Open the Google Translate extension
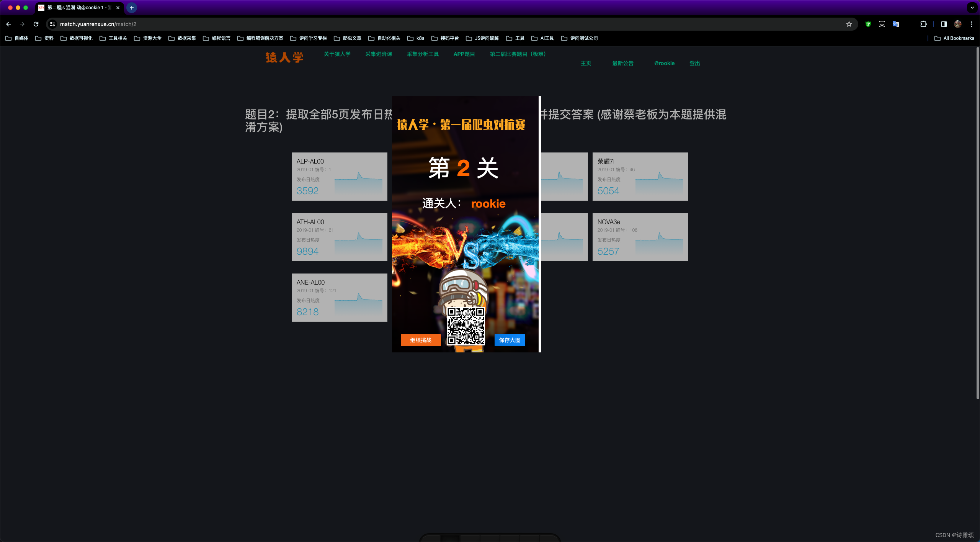 click(896, 24)
